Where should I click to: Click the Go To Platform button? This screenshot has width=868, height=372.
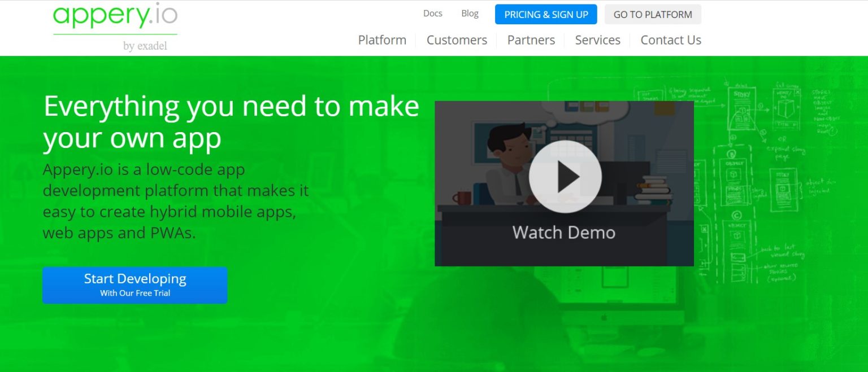tap(652, 15)
